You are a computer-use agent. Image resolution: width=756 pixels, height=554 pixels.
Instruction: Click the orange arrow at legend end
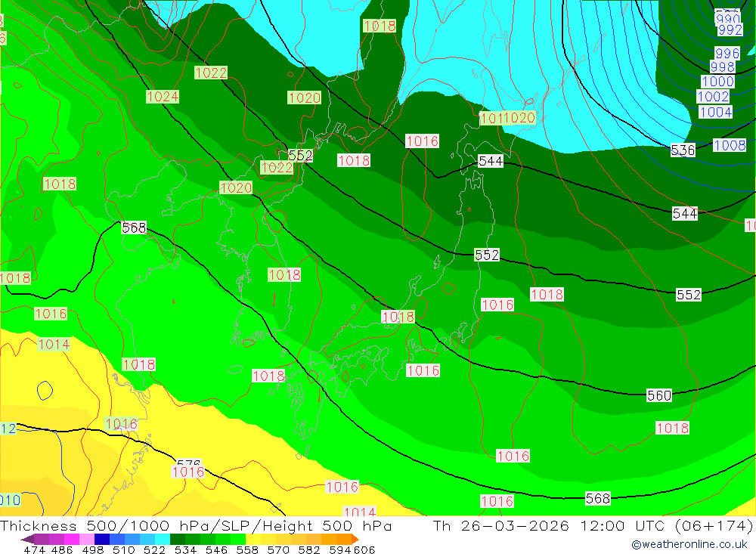[355, 539]
